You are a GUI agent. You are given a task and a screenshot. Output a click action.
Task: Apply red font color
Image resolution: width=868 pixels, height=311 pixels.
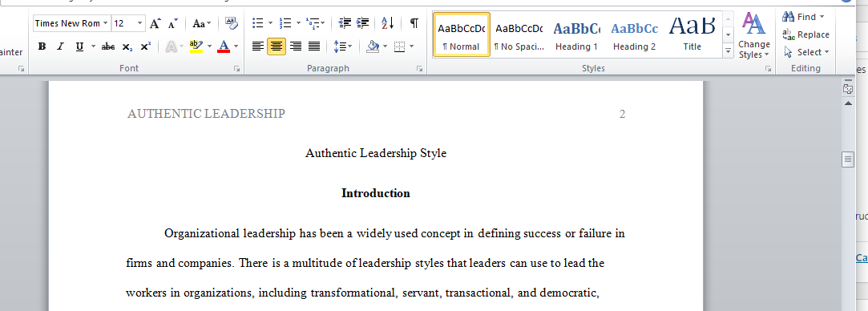click(x=224, y=46)
